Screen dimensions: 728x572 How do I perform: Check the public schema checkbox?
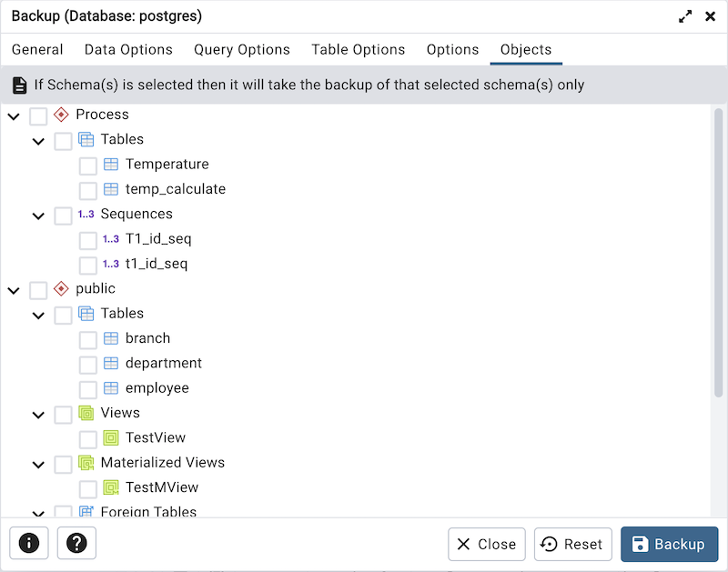[x=38, y=288]
